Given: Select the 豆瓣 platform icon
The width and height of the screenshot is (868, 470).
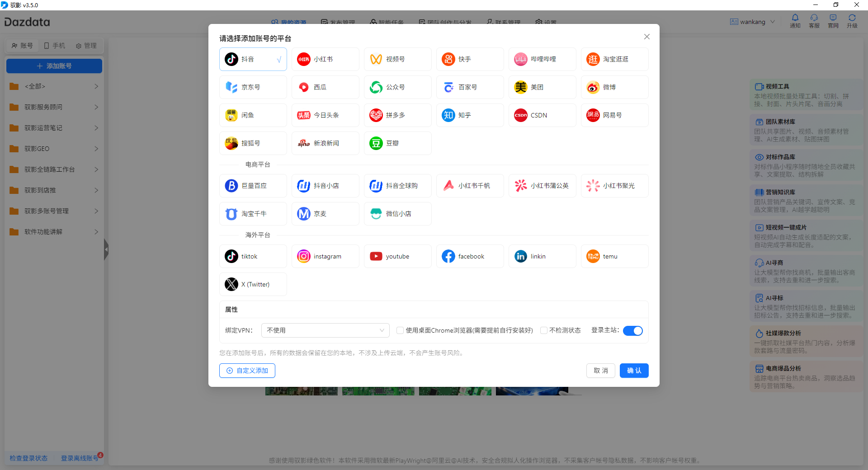Looking at the screenshot, I should [376, 143].
